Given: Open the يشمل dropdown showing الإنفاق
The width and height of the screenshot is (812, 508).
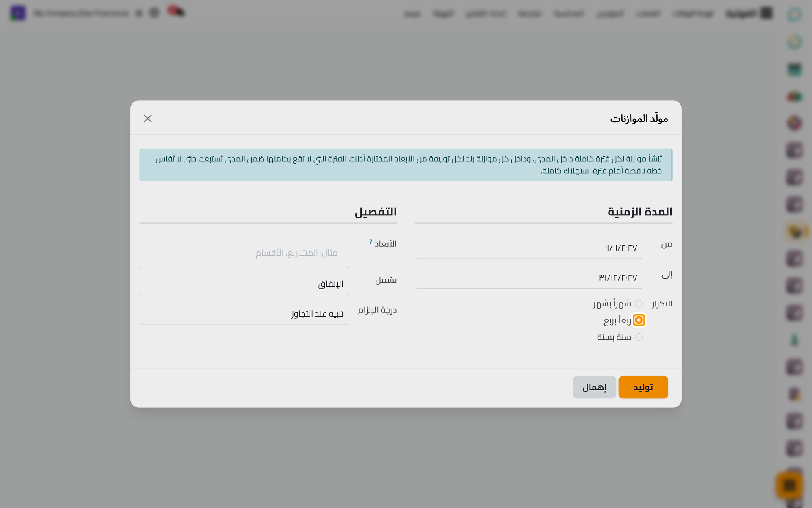Looking at the screenshot, I should [x=244, y=284].
